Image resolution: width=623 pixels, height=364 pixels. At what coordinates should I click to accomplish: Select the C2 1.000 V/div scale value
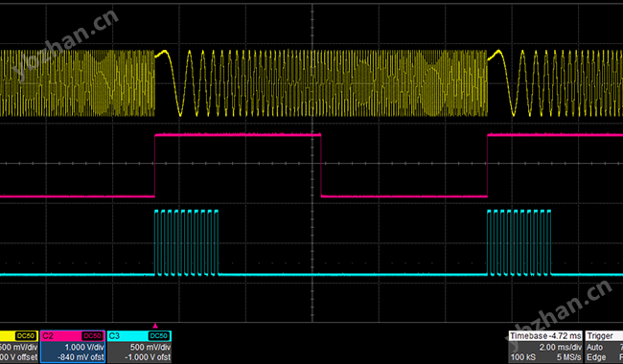pos(84,347)
